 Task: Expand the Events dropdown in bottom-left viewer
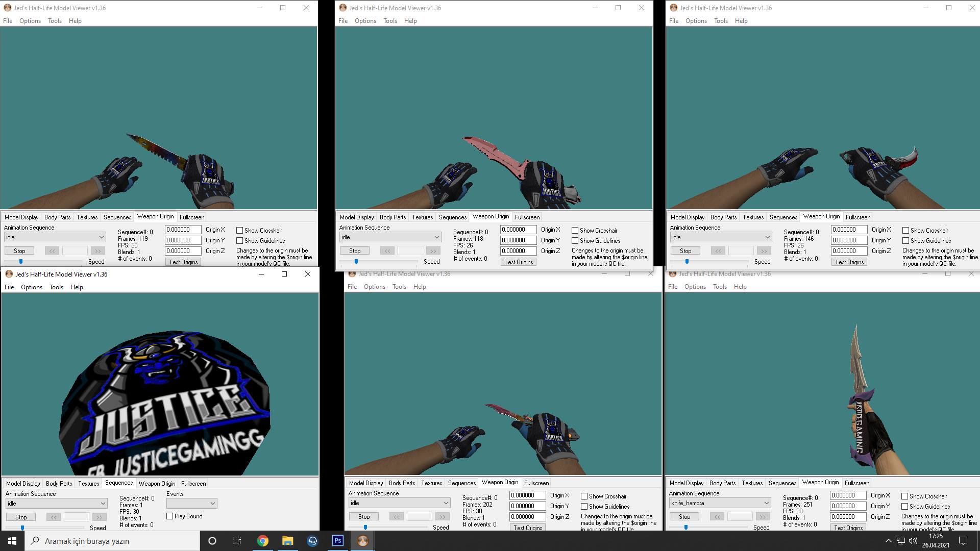click(192, 504)
